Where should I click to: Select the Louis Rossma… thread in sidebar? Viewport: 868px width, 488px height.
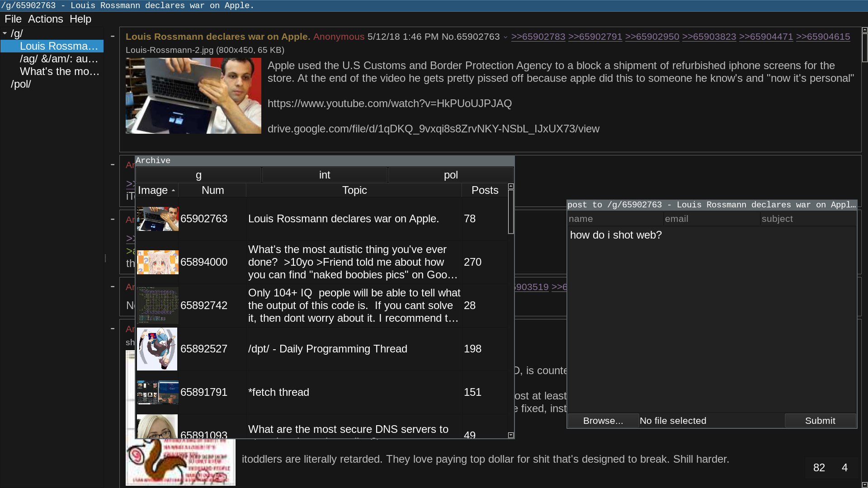[x=59, y=46]
